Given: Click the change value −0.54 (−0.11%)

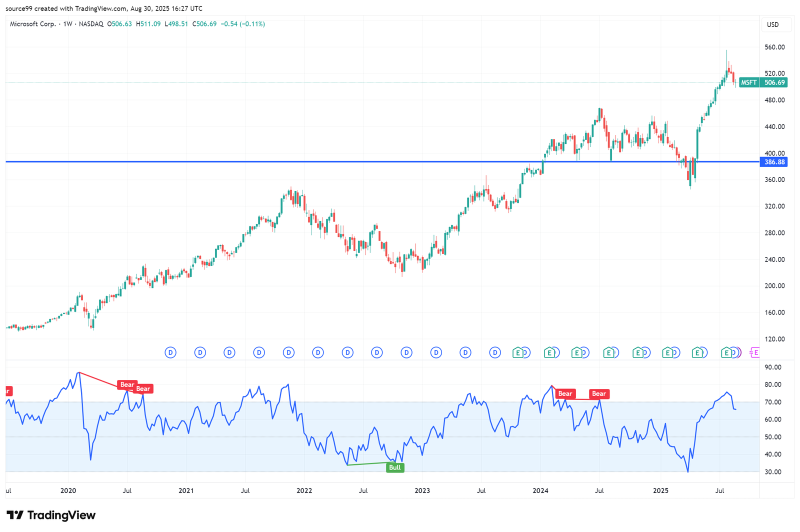Looking at the screenshot, I should pos(243,24).
